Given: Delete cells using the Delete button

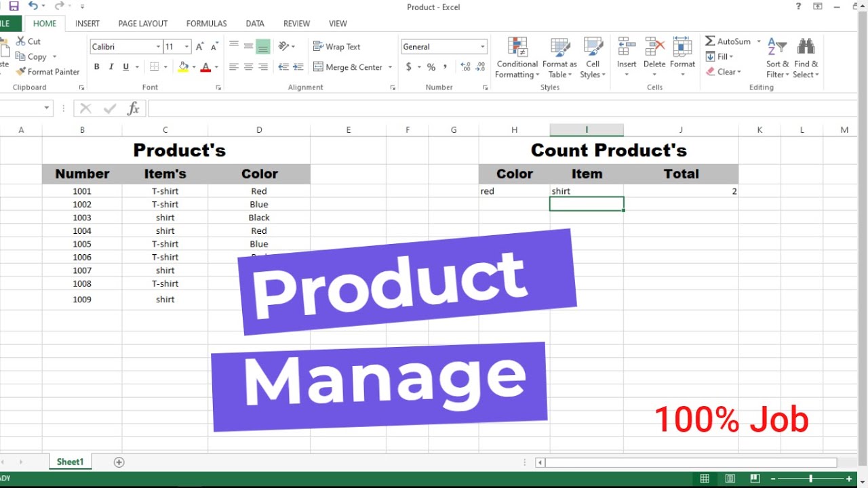Looking at the screenshot, I should 654,58.
